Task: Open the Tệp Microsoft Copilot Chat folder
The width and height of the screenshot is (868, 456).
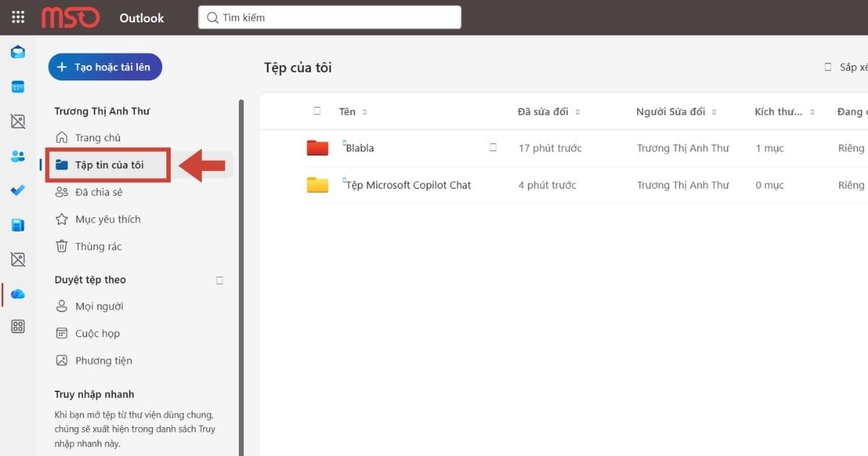Action: pyautogui.click(x=409, y=185)
